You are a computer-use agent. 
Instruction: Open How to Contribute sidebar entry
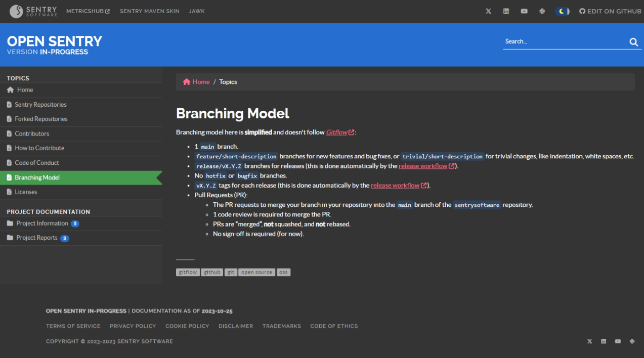[81, 148]
